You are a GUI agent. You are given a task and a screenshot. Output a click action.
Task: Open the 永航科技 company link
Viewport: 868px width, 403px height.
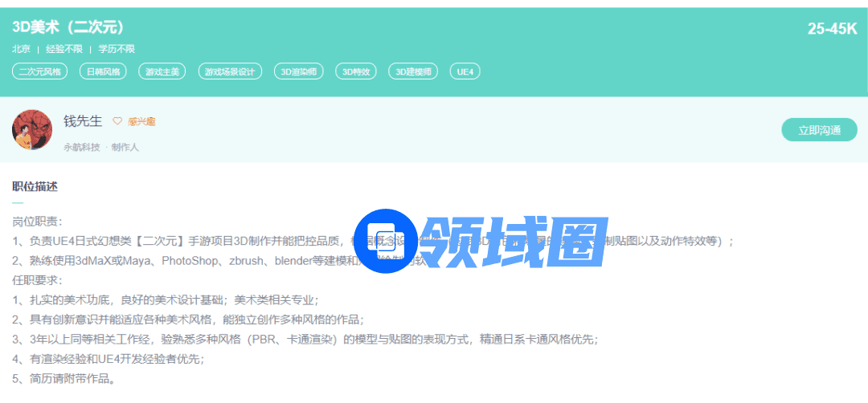pyautogui.click(x=82, y=147)
